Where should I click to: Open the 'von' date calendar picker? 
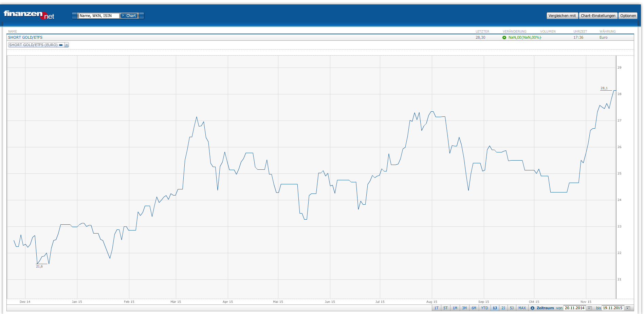(x=590, y=308)
